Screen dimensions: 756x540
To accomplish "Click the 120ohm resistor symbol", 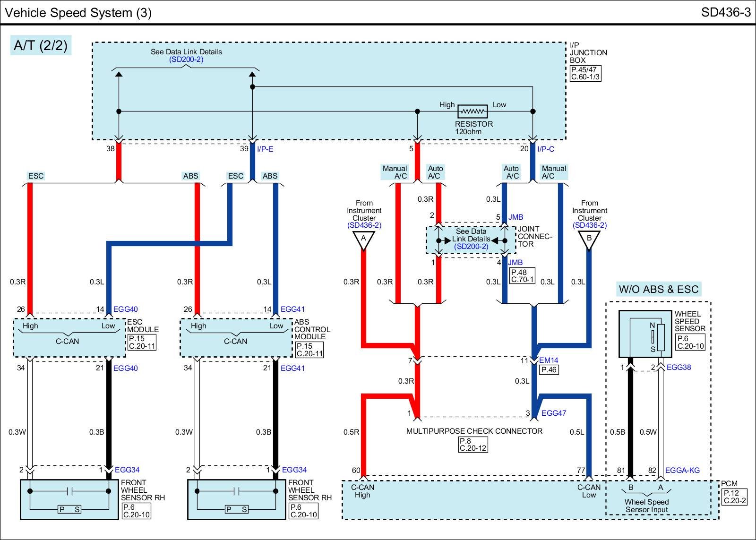I will point(472,111).
